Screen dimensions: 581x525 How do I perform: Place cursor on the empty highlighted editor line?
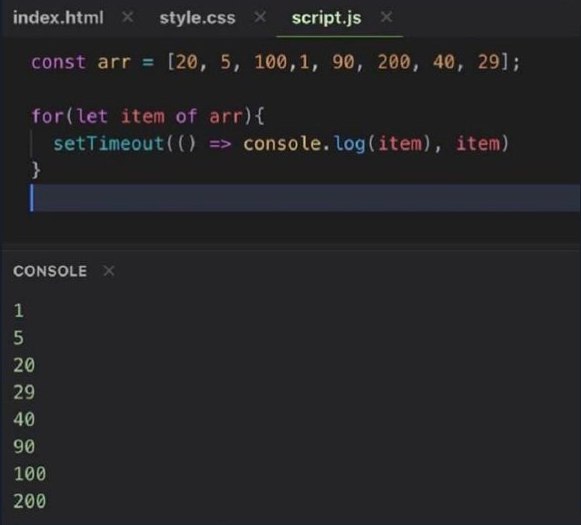(x=305, y=198)
